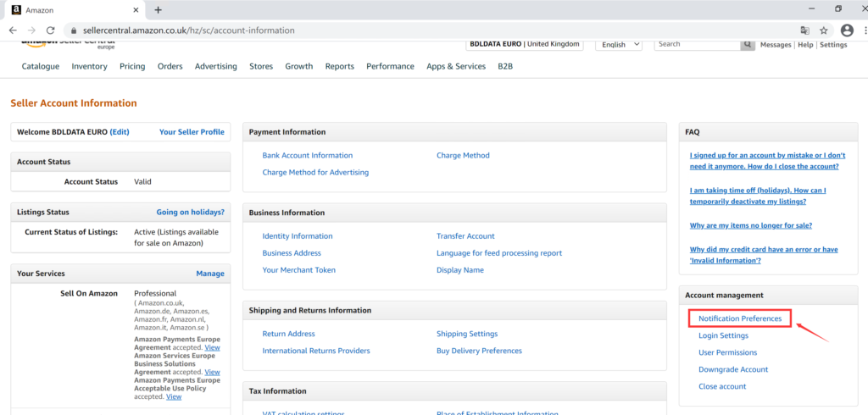Open Login Settings link
Image resolution: width=868 pixels, height=415 pixels.
(724, 336)
